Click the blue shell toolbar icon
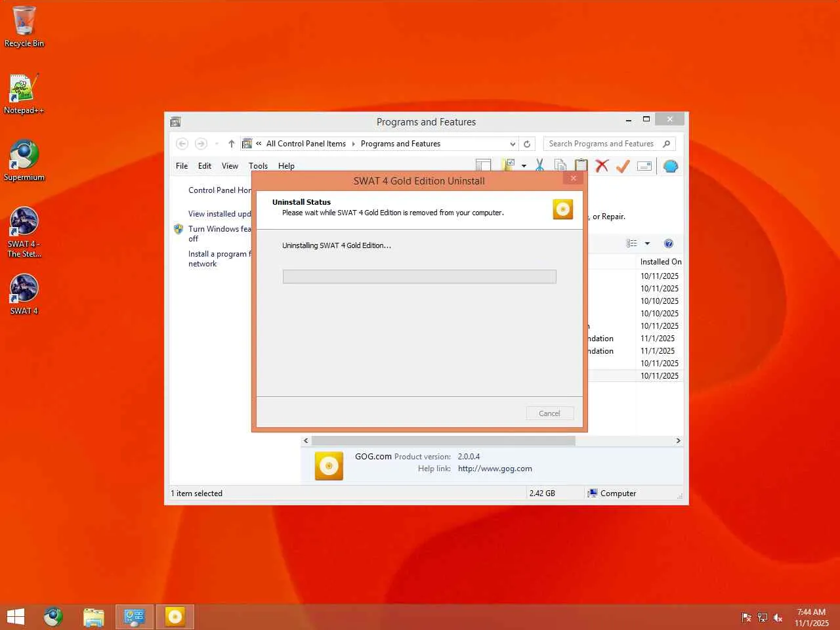840x630 pixels. pos(670,166)
